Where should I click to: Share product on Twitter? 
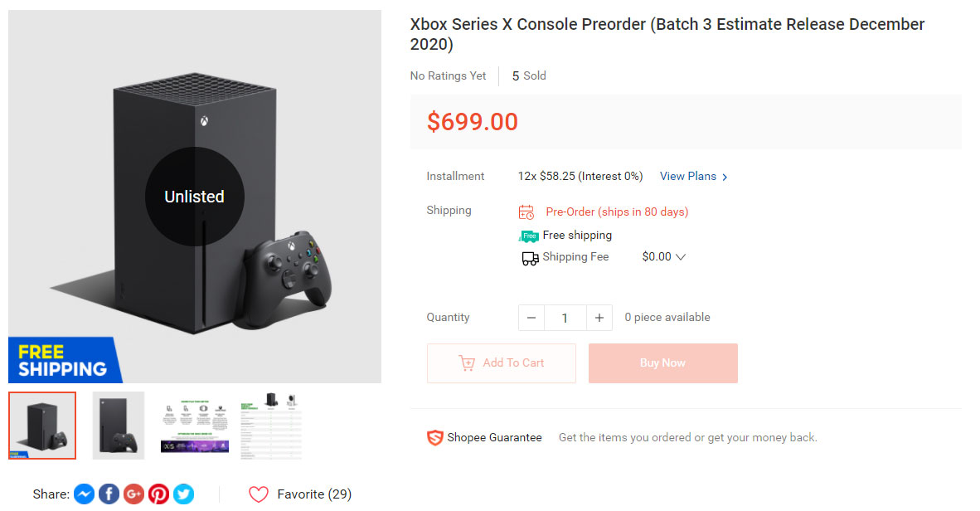pos(183,494)
